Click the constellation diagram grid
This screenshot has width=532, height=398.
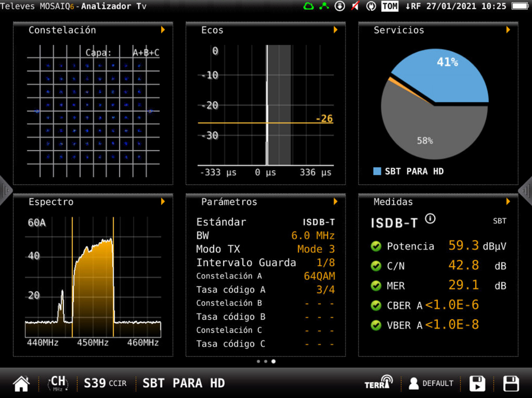pos(93,111)
